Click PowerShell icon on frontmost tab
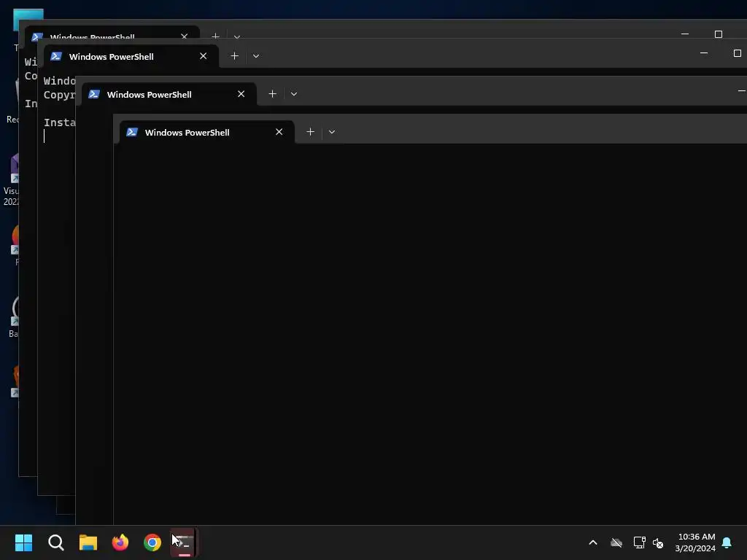Viewport: 747px width, 560px height. tap(132, 132)
